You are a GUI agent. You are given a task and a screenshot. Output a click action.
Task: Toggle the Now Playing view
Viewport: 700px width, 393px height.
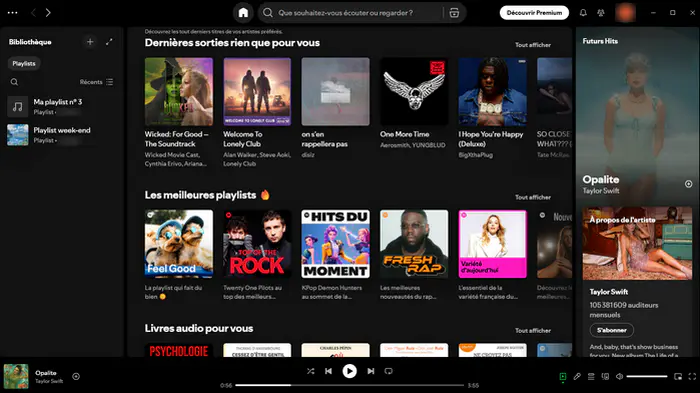(563, 377)
